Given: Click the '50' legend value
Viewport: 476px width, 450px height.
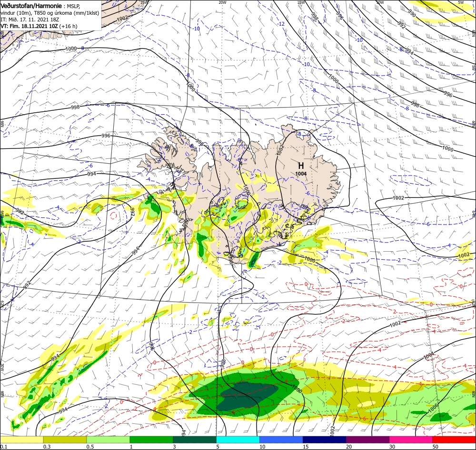Looking at the screenshot, I should (x=436, y=446).
